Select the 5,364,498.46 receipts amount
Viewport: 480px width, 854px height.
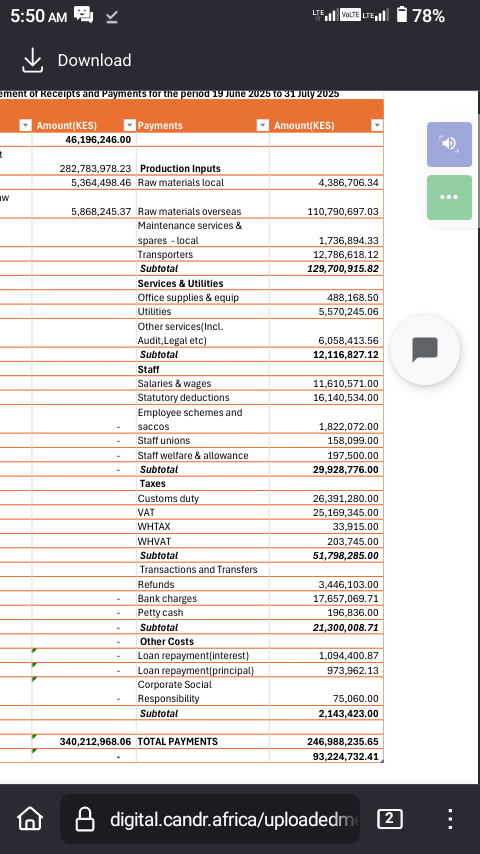click(x=101, y=182)
